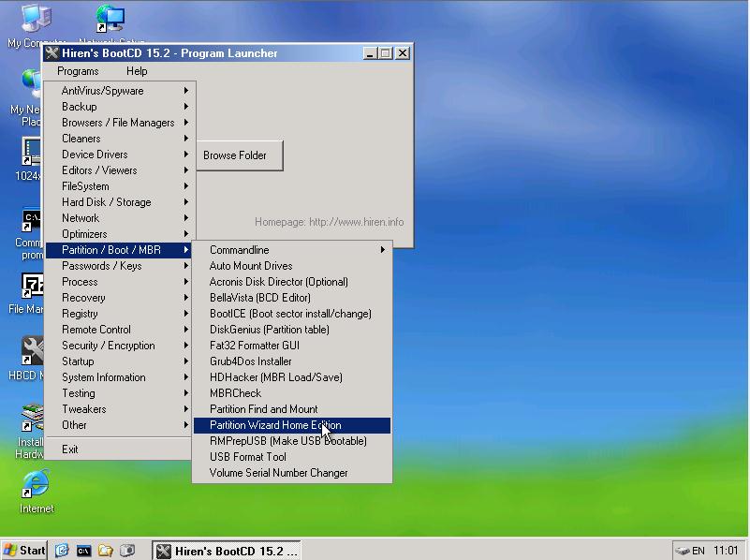
Task: Click the Browse Folder button
Action: (x=239, y=155)
